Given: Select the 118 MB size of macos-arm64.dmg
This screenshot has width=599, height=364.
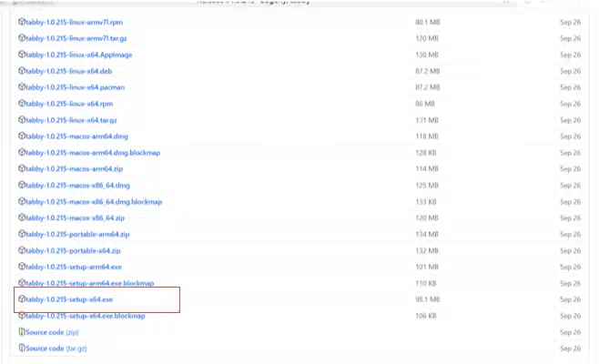Looking at the screenshot, I should click(x=427, y=136).
